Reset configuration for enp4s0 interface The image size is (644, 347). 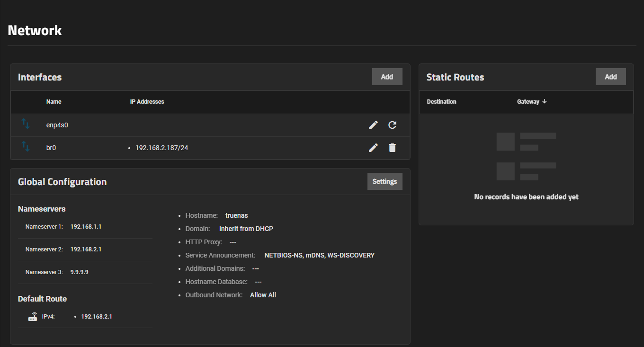click(392, 125)
